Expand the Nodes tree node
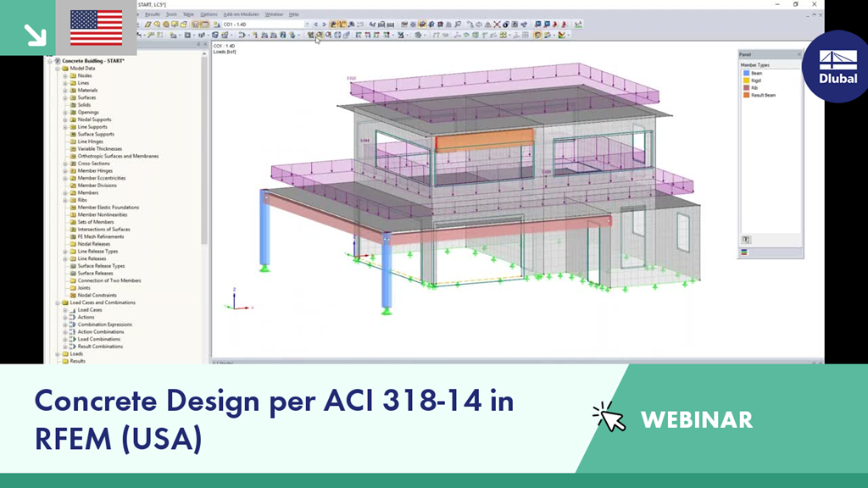 tap(64, 75)
